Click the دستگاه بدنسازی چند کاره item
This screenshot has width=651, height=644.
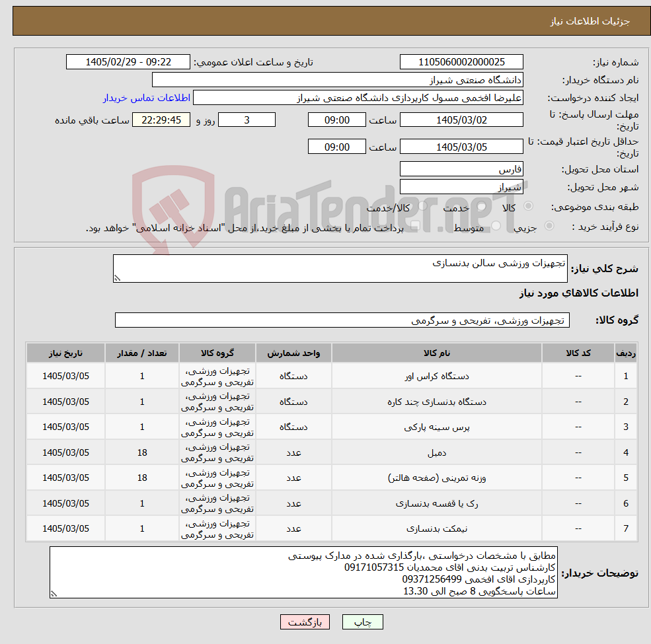click(437, 402)
